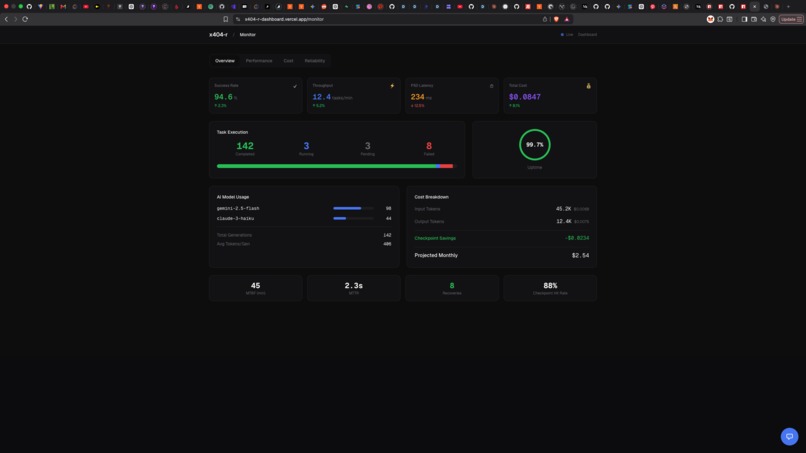Viewport: 806px width, 453px height.
Task: Click the gemini-2.5-flash model name
Action: coord(238,208)
